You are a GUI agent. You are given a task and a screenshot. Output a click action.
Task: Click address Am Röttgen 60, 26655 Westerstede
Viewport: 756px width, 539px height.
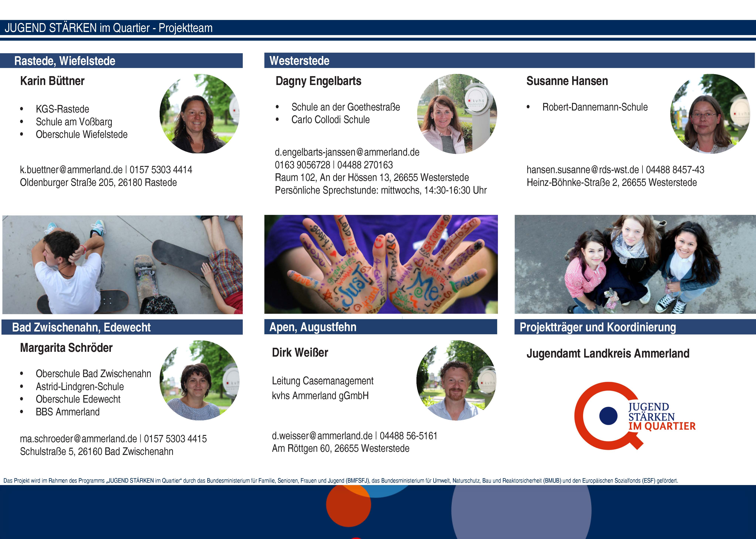click(340, 449)
